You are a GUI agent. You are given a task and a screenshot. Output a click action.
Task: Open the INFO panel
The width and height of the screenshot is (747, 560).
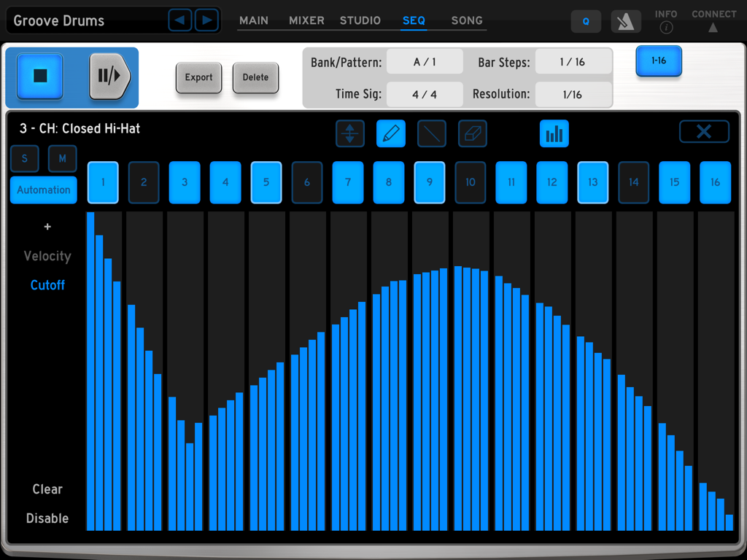tap(666, 21)
